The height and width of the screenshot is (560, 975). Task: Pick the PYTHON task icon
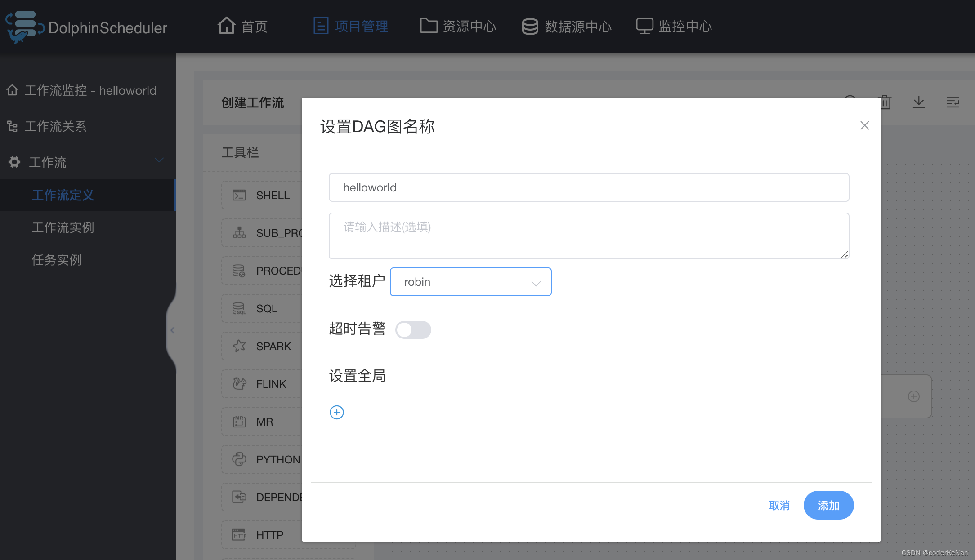[239, 459]
